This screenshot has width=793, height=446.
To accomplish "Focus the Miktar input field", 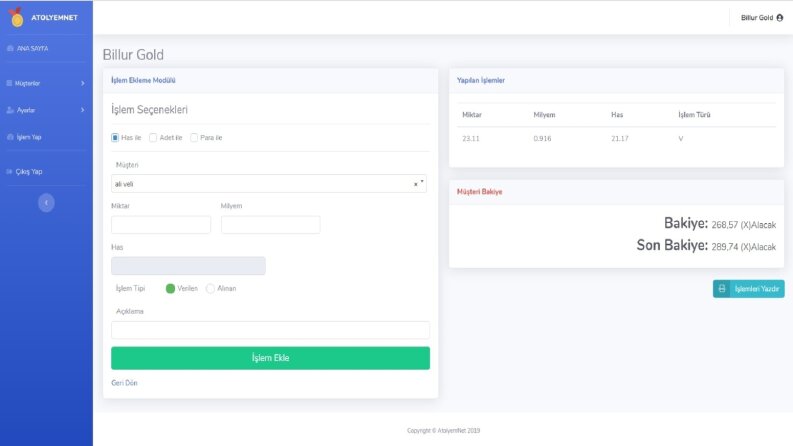I will pyautogui.click(x=161, y=225).
